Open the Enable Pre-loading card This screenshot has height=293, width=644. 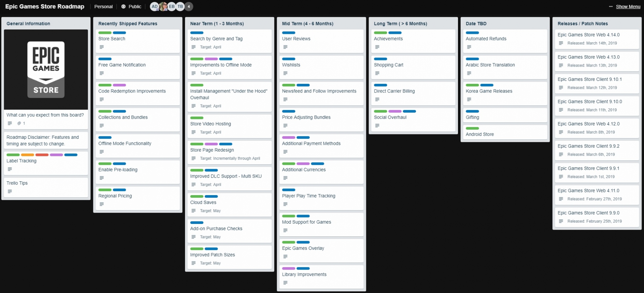tap(138, 172)
